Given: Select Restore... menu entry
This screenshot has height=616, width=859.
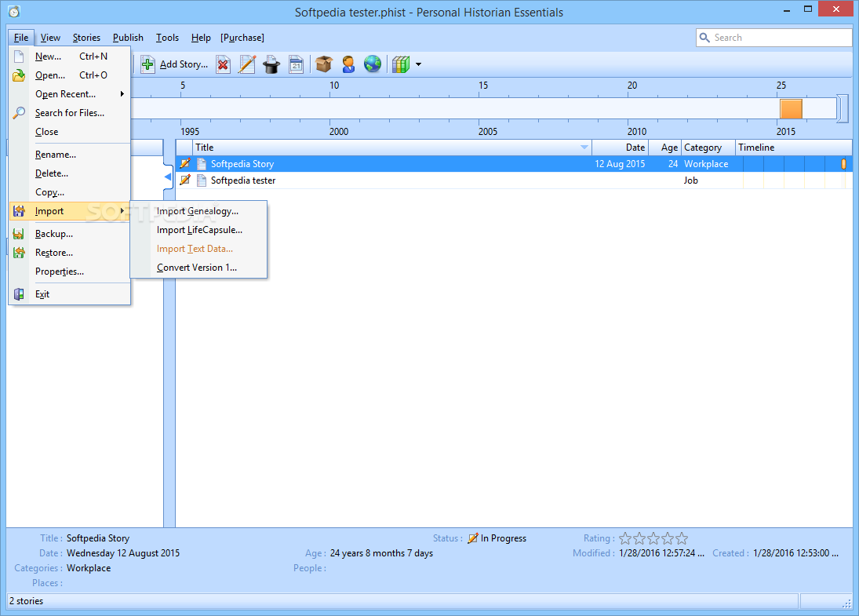Looking at the screenshot, I should tap(70, 253).
